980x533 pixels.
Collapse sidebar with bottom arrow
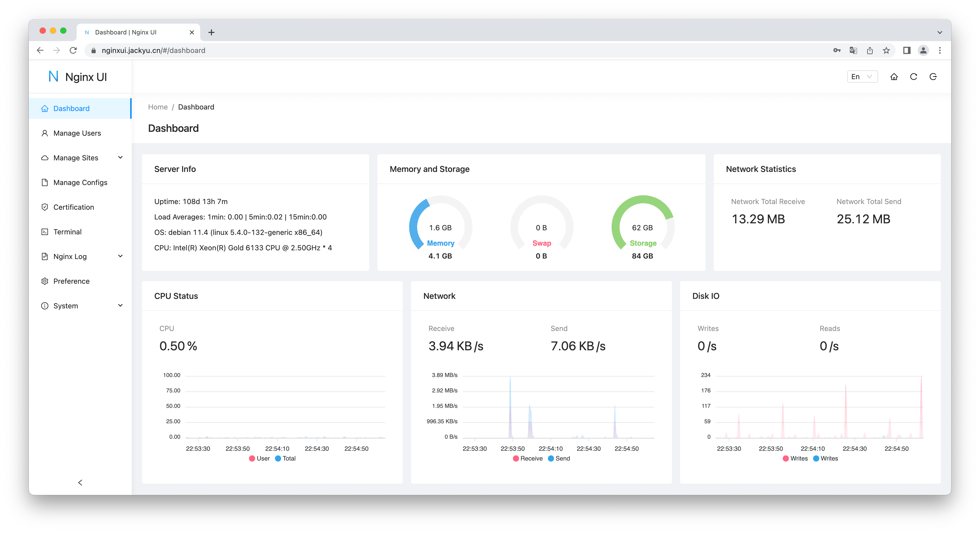click(80, 482)
